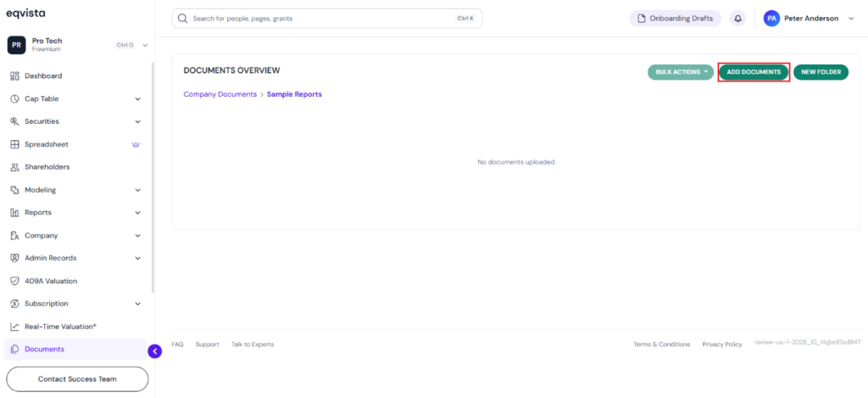Click the Add Documents button

754,72
